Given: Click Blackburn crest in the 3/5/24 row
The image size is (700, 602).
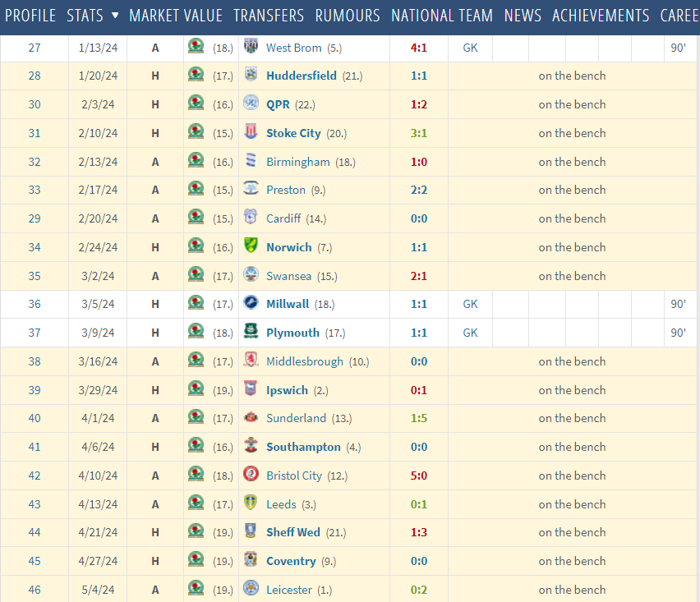Looking at the screenshot, I should click(196, 302).
